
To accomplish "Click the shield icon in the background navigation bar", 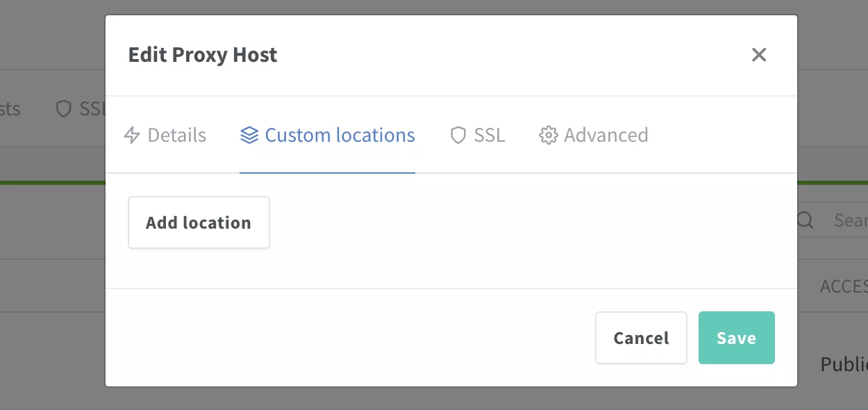I will point(64,109).
